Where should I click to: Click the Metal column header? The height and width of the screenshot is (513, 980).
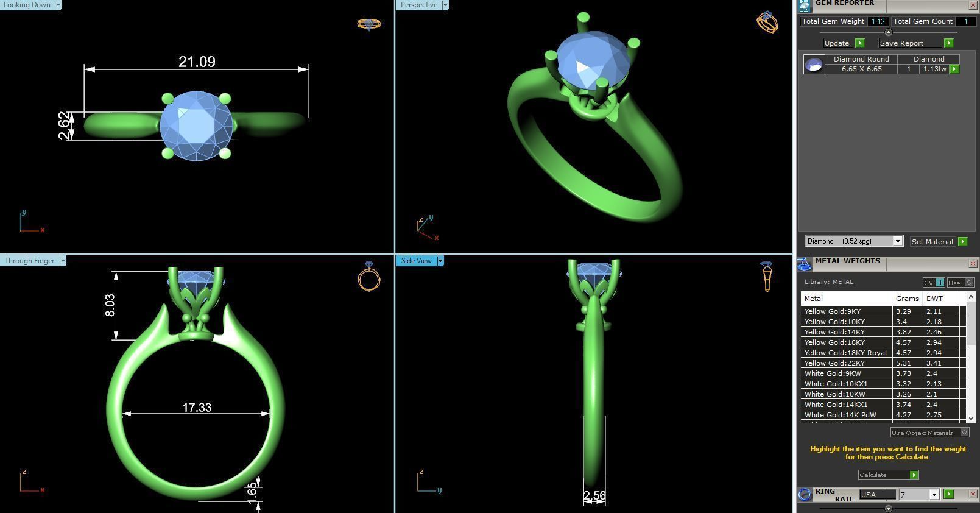point(846,299)
